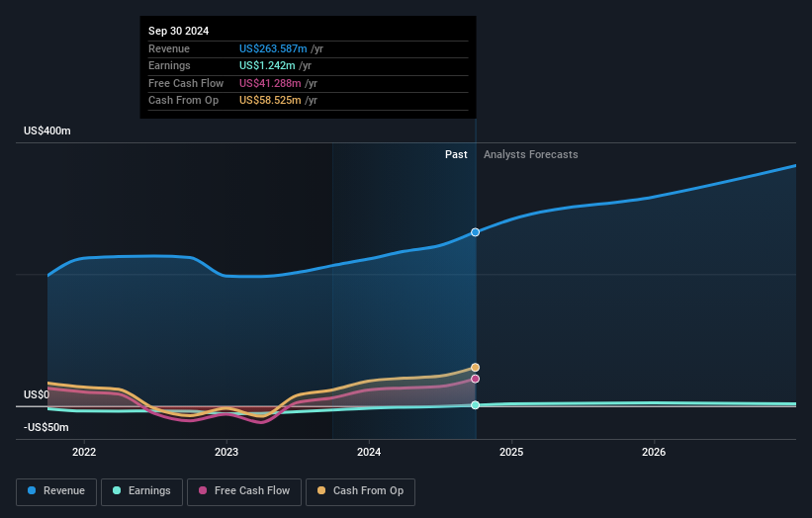The height and width of the screenshot is (518, 812).
Task: Click the teal Earnings data point marker
Action: pos(475,405)
